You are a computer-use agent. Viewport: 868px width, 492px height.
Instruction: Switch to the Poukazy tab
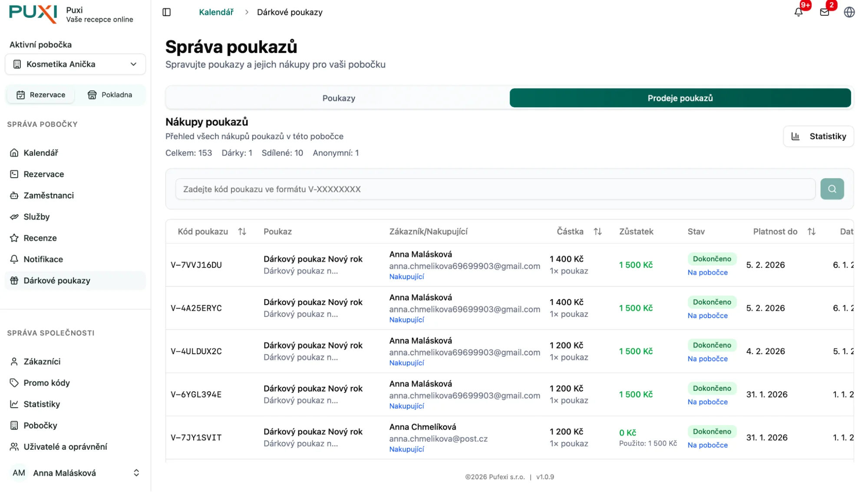pyautogui.click(x=339, y=98)
